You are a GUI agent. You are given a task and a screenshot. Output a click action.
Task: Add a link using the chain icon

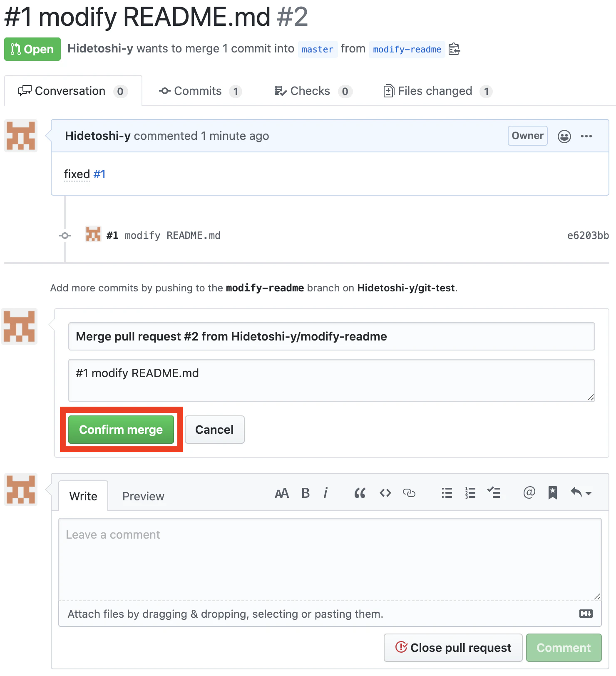tap(409, 493)
